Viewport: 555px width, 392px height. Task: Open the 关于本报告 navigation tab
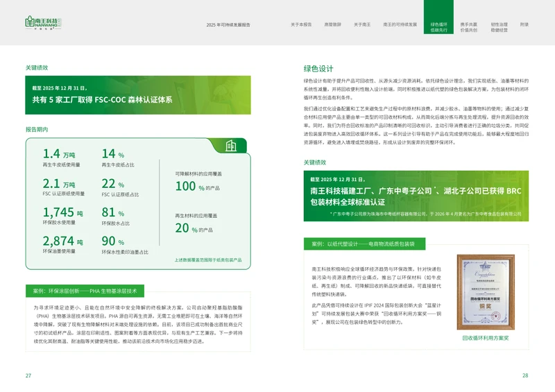[301, 24]
